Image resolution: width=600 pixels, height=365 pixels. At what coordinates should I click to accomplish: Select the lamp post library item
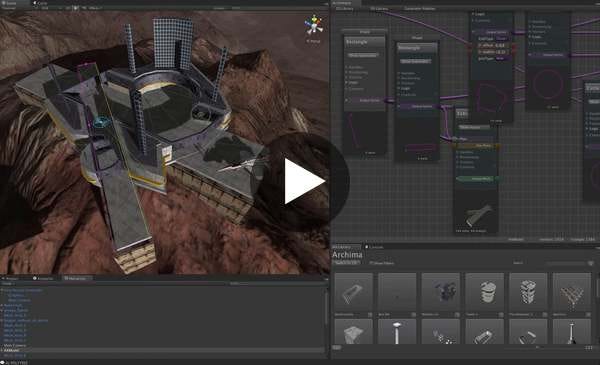[x=397, y=332]
